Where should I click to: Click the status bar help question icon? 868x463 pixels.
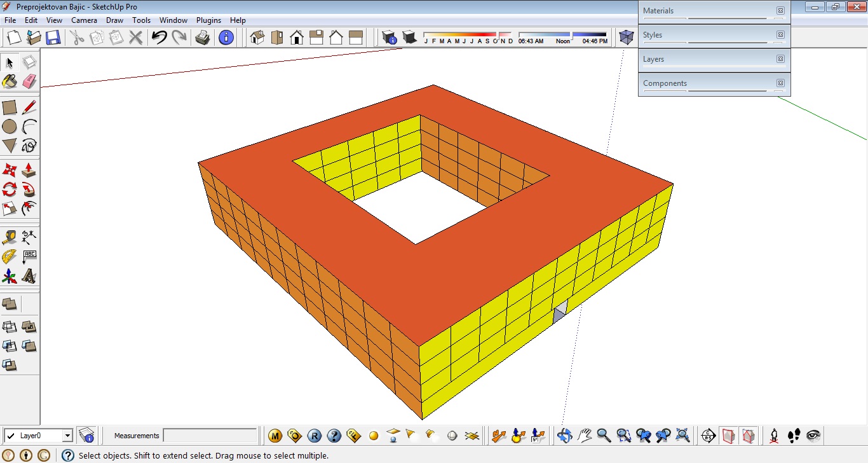[x=68, y=455]
